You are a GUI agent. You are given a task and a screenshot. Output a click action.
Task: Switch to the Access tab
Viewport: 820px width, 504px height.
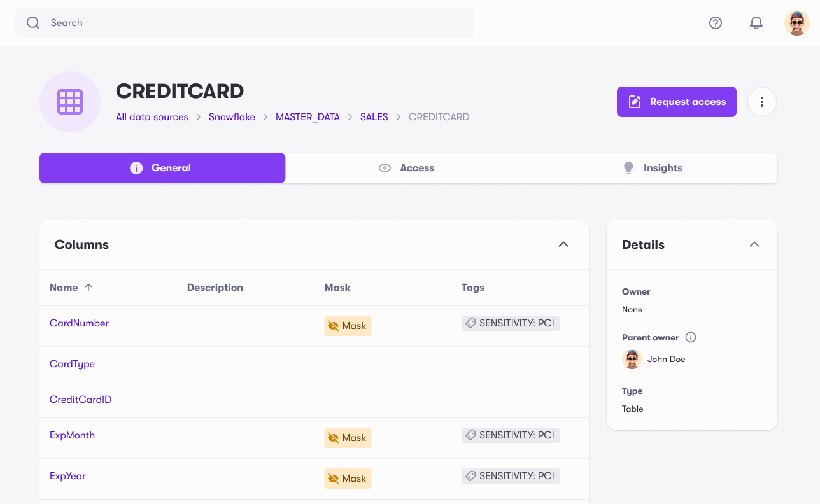417,167
